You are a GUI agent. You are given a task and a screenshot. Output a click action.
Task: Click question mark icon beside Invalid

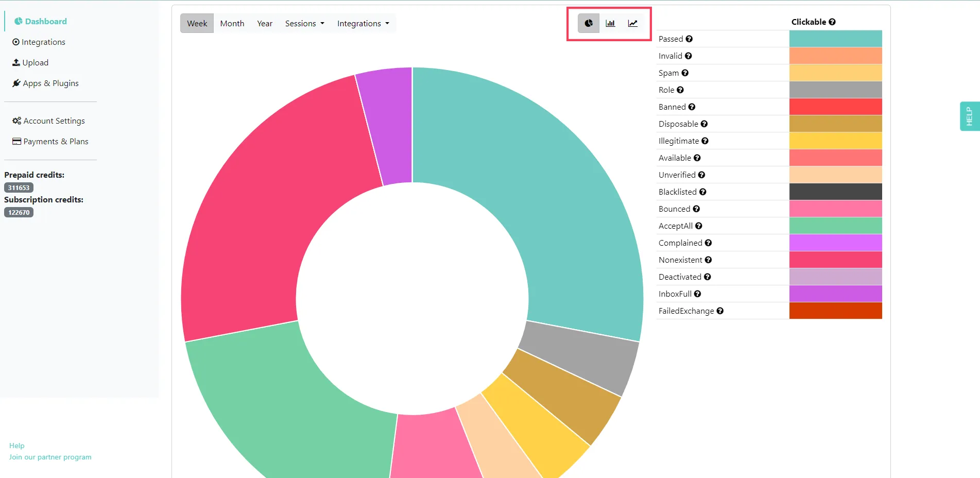[688, 56]
